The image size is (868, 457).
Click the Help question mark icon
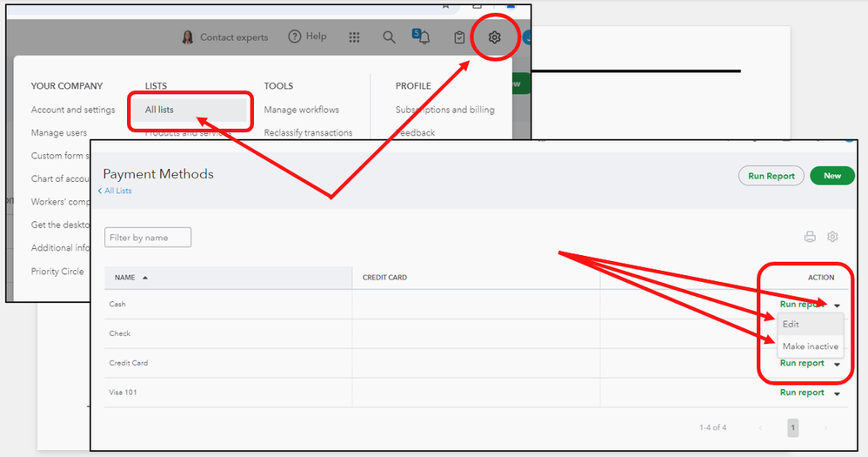[x=295, y=37]
